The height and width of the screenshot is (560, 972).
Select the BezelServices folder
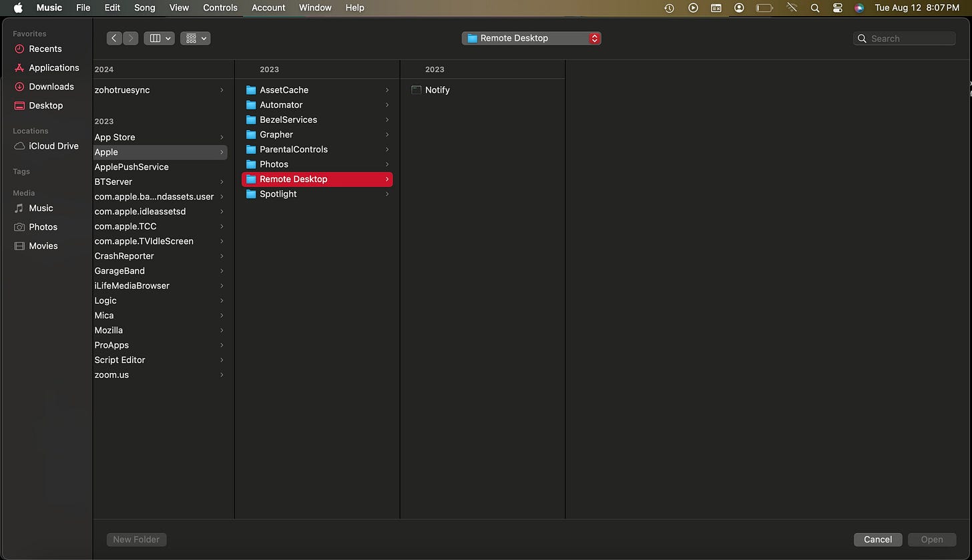pos(317,119)
